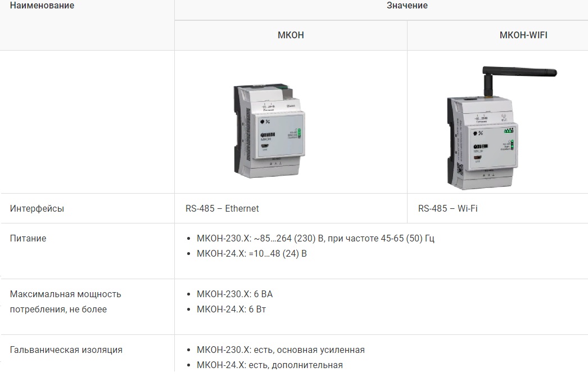
Task: Select the RS-485 – Wi-Fi cell
Action: (448, 208)
